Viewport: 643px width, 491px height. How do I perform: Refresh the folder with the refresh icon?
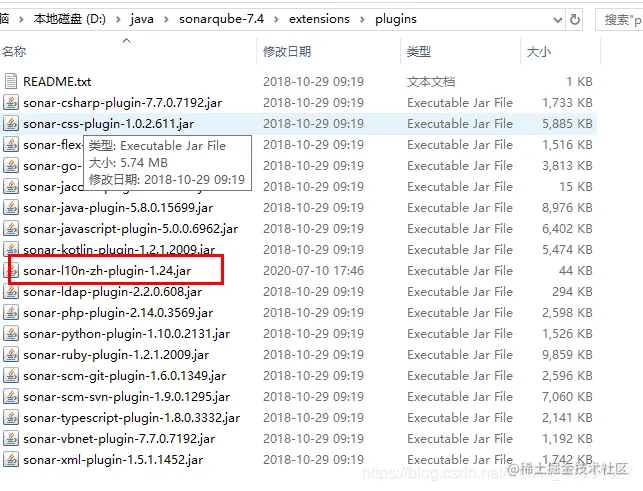coord(575,19)
